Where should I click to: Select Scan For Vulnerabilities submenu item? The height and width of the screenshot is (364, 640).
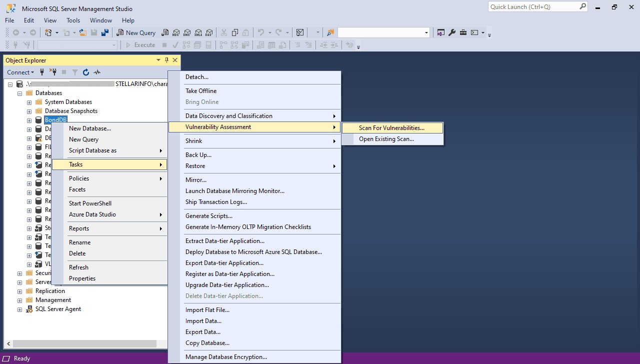392,128
